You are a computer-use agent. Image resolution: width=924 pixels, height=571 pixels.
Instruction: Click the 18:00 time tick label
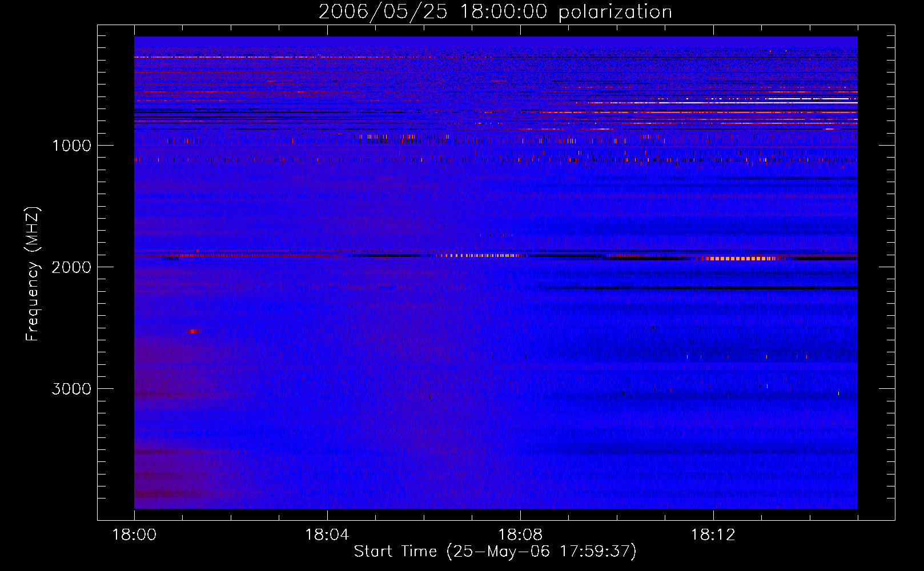[134, 535]
